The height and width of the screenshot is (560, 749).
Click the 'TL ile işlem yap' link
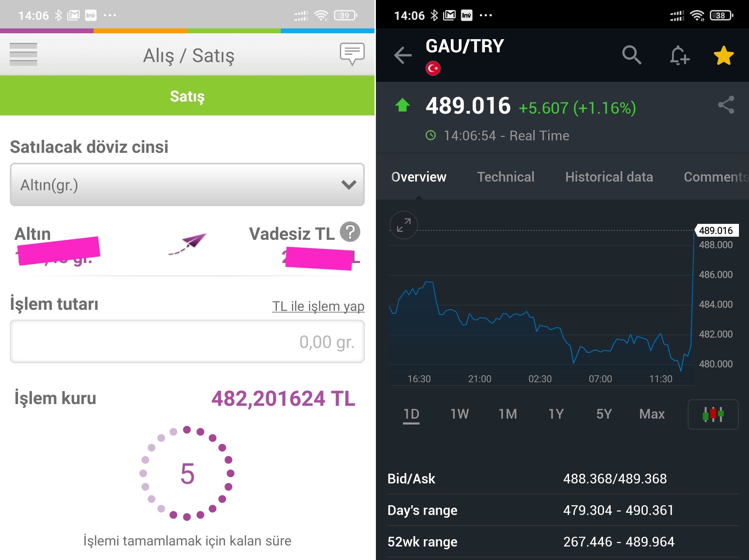point(318,306)
